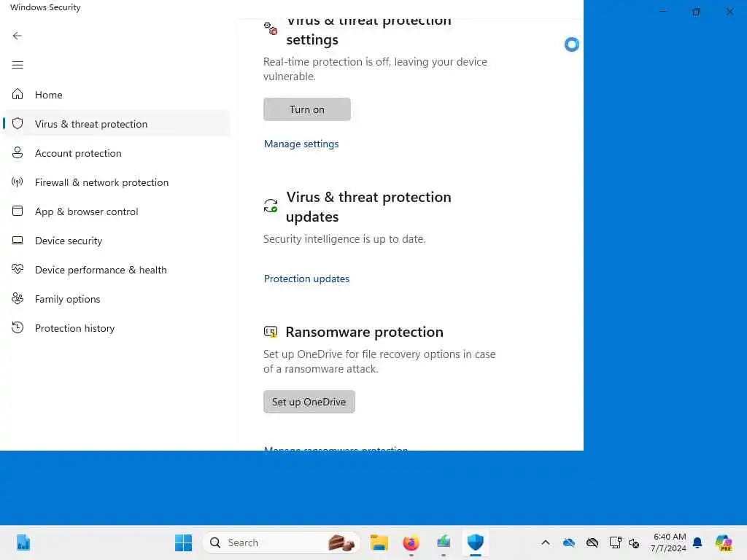Click the person icon for Account protection
Screen dimensions: 747x560
(x=18, y=153)
